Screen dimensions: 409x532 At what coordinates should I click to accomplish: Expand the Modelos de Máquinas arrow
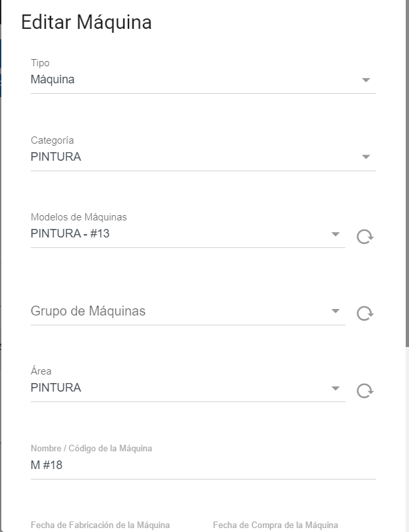pyautogui.click(x=336, y=234)
